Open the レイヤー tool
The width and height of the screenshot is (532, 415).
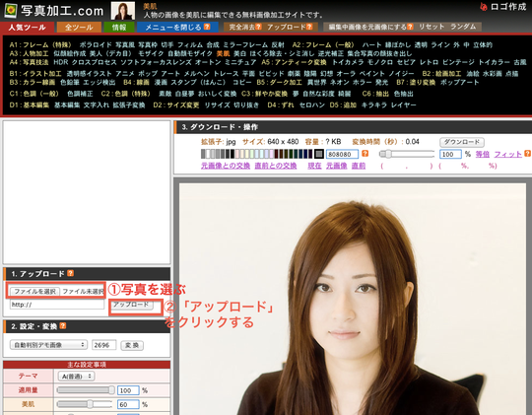[x=403, y=105]
